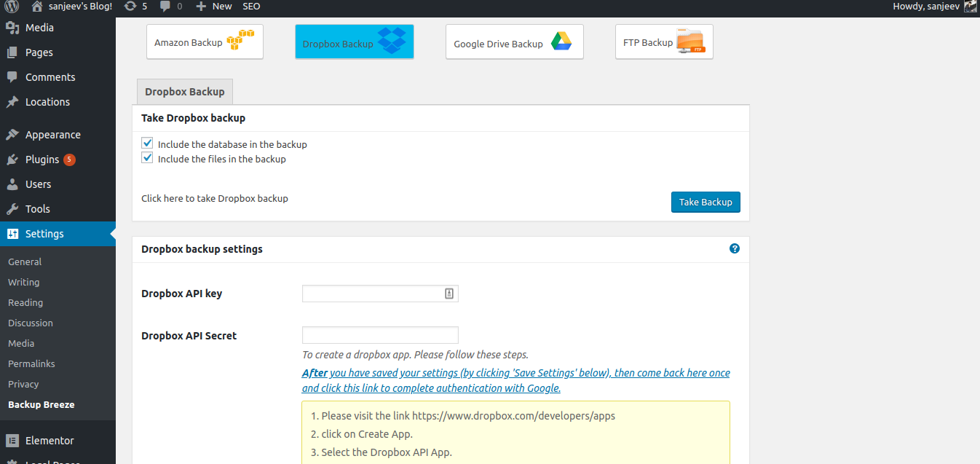
Task: Click the Comments icon in the sidebar
Action: pyautogui.click(x=12, y=77)
